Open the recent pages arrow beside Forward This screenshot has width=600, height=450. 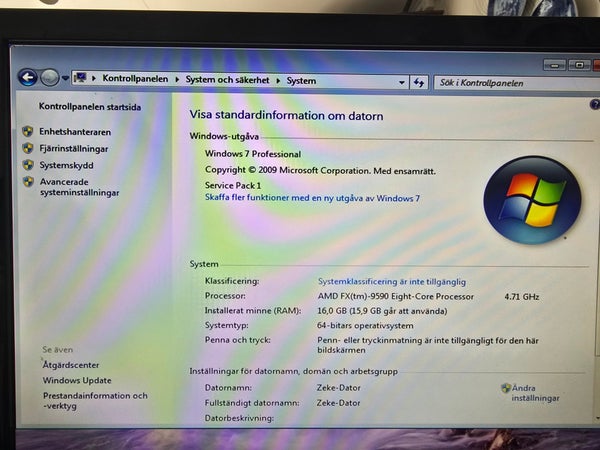pos(65,78)
